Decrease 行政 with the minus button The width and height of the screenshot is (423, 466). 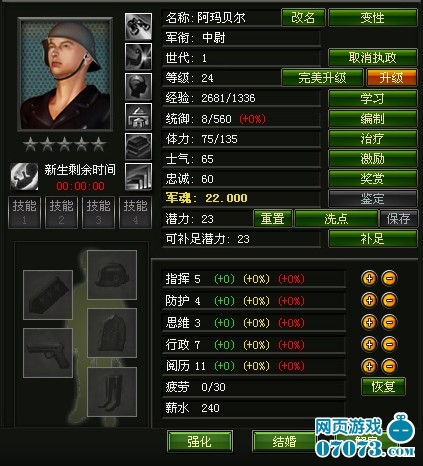(389, 344)
